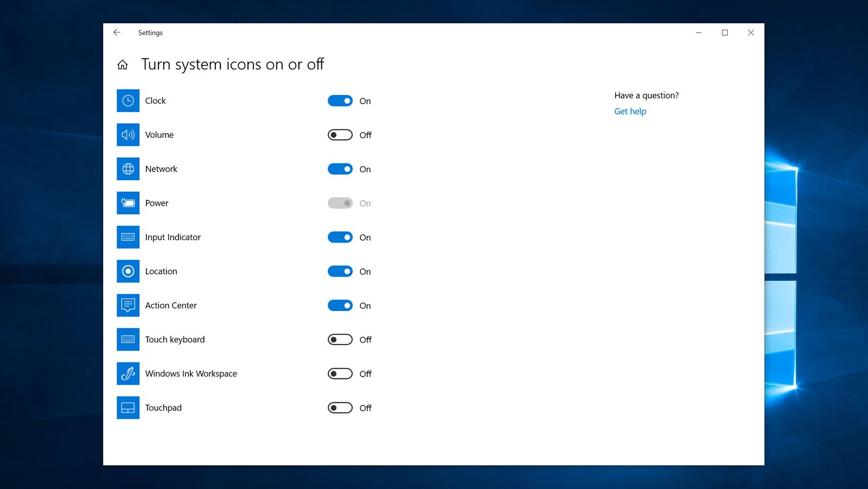
Task: Click the Input Indicator keyboard icon
Action: (127, 237)
